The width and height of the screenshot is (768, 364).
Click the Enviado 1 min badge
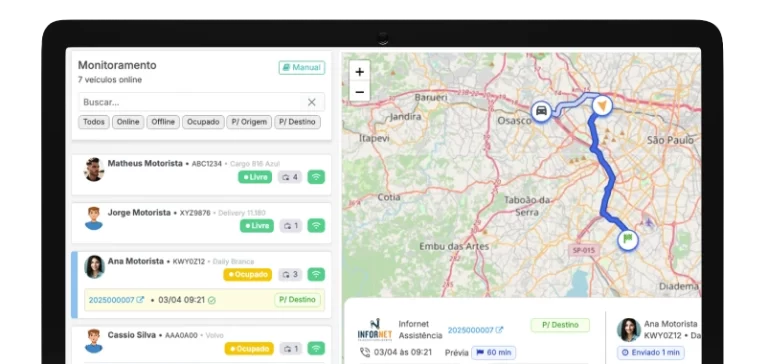[651, 352]
